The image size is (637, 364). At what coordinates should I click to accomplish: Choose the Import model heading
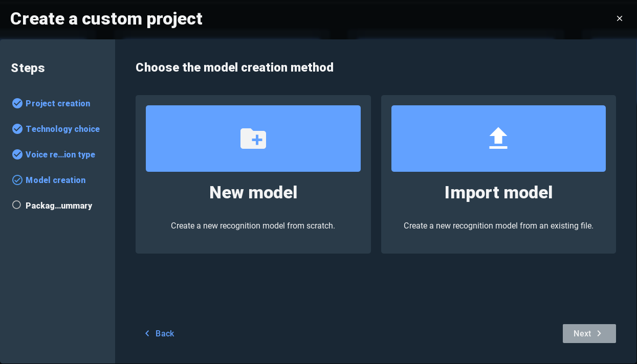pyautogui.click(x=498, y=193)
